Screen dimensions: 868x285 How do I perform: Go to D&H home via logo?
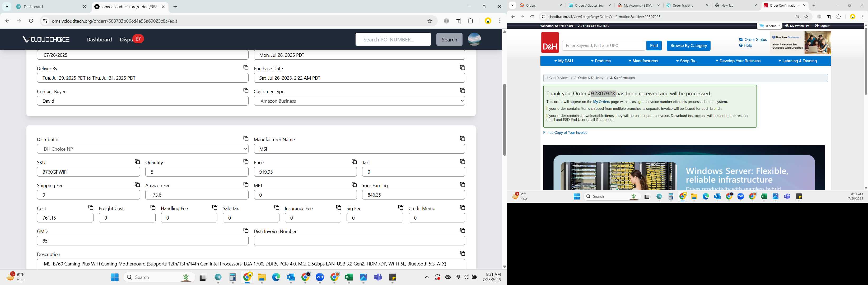pos(550,43)
